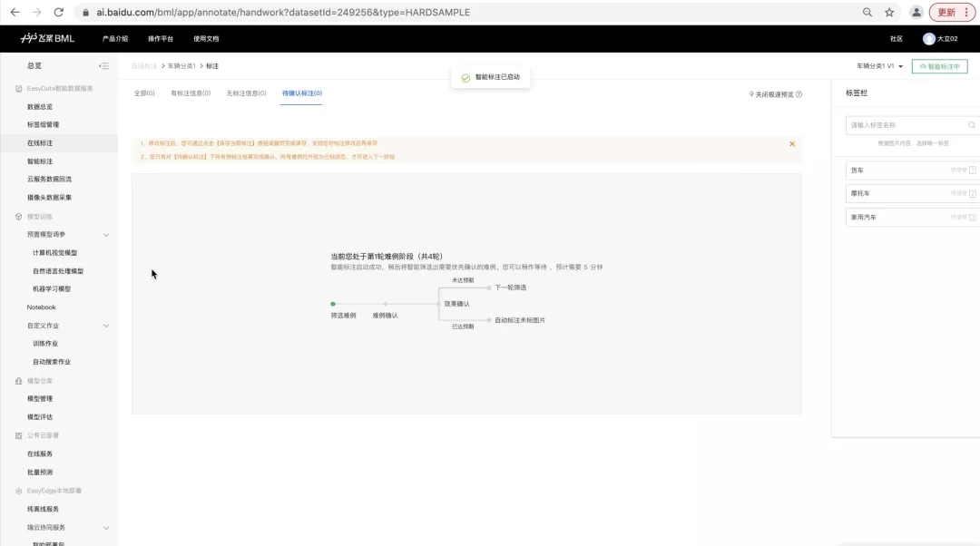Viewport: 980px width, 546px height.
Task: Select the 摩托车 label
Action: click(x=911, y=194)
